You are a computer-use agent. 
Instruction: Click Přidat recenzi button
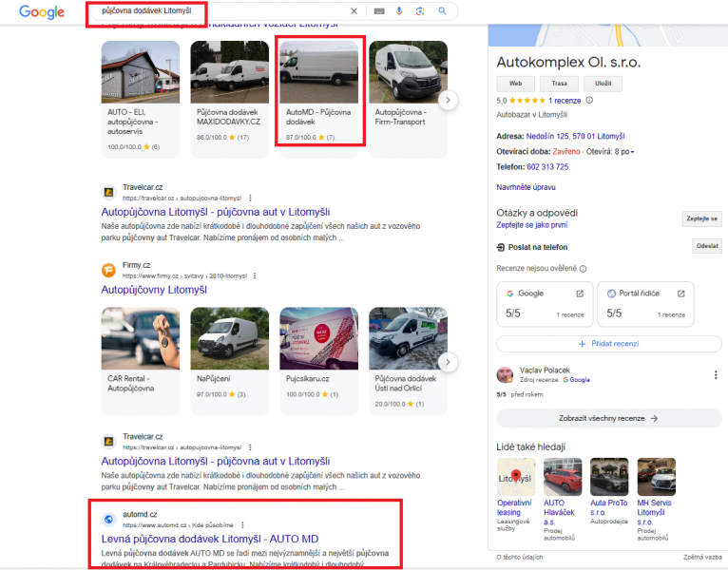(x=608, y=344)
